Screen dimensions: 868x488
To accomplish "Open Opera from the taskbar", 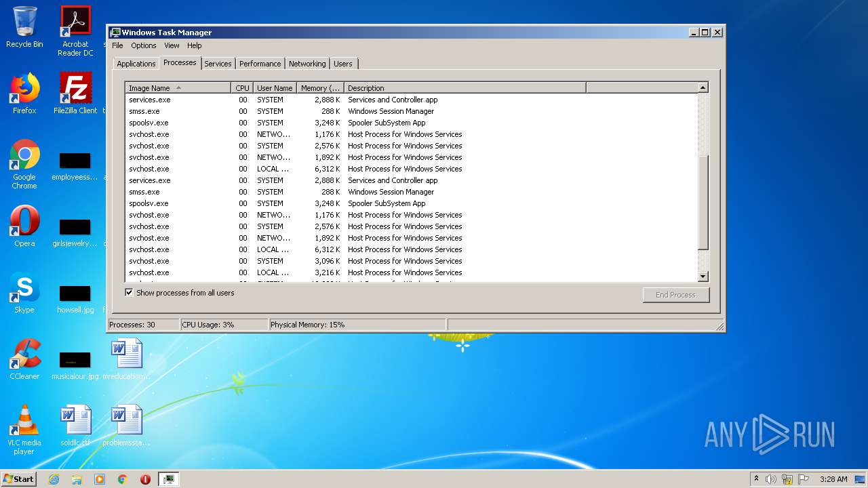I will point(145,479).
